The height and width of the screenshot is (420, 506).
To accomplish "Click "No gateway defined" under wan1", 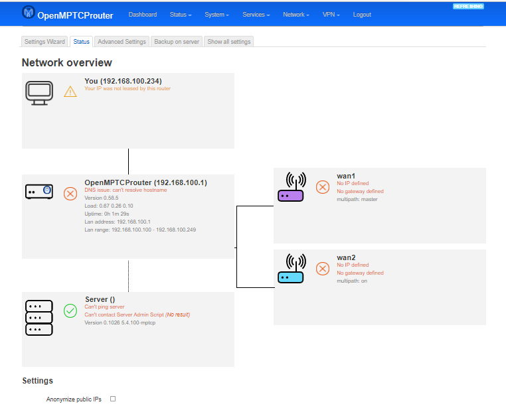I will point(360,191).
